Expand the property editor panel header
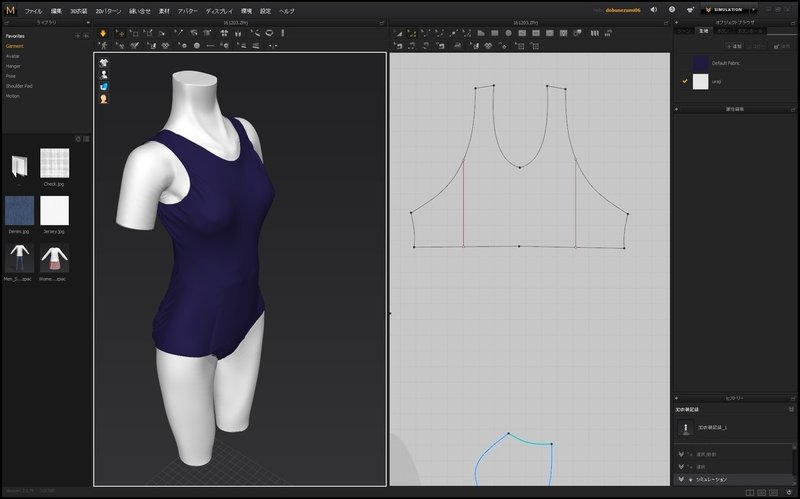 pyautogui.click(x=734, y=108)
